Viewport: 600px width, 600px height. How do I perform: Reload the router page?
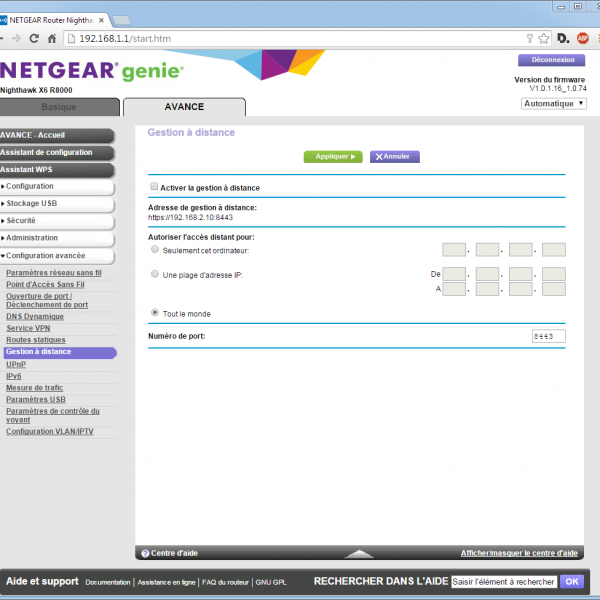click(x=34, y=38)
